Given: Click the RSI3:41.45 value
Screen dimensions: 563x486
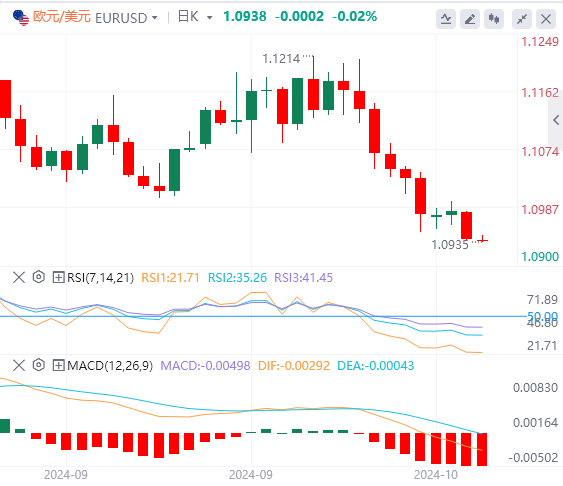Looking at the screenshot, I should [303, 277].
